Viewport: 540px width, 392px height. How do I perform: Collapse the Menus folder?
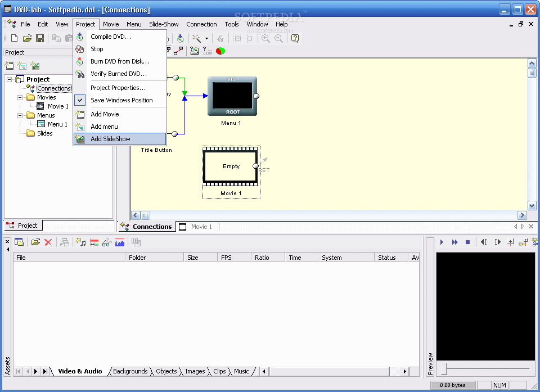point(20,115)
